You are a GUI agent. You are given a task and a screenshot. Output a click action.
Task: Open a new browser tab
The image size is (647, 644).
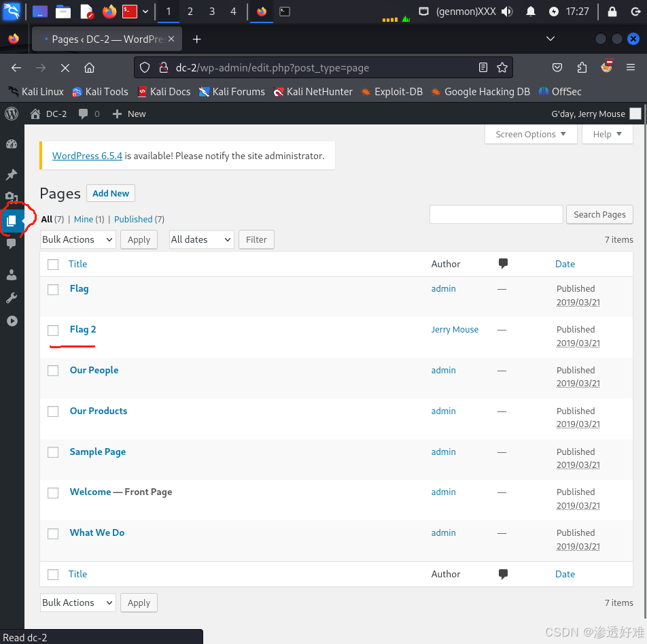[197, 39]
